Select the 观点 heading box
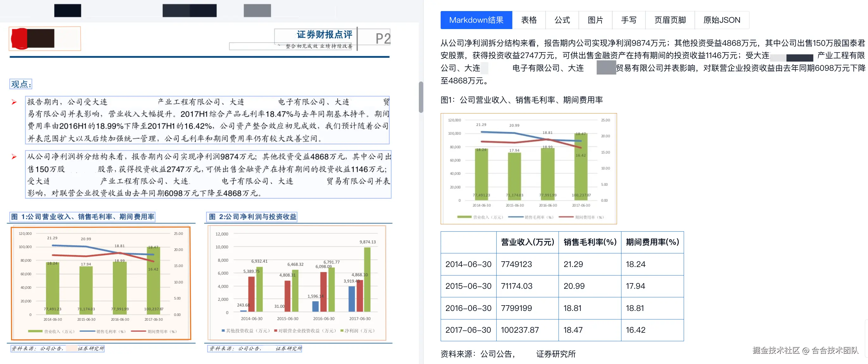The height and width of the screenshot is (364, 868). point(21,84)
